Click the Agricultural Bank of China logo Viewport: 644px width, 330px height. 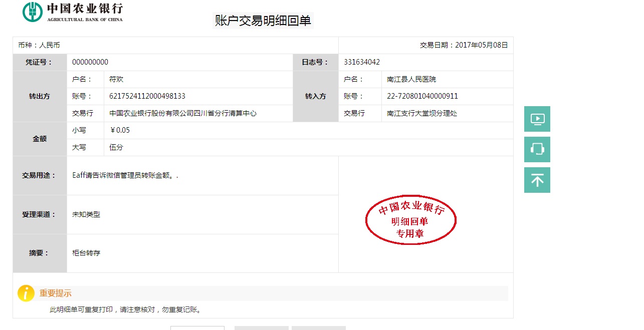[x=73, y=12]
